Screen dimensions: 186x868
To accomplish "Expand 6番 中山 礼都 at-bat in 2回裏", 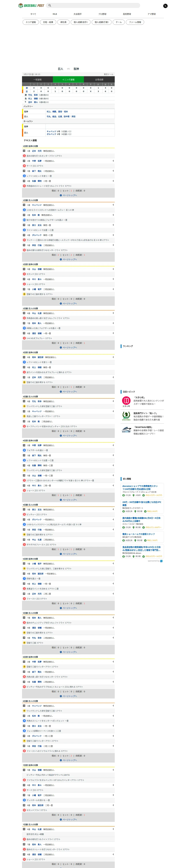I will point(113,313).
